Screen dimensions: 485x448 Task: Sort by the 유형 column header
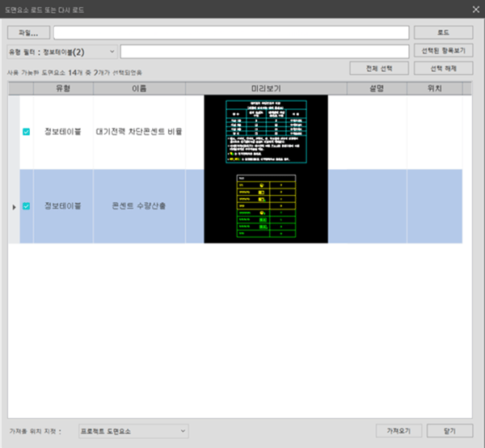[63, 88]
